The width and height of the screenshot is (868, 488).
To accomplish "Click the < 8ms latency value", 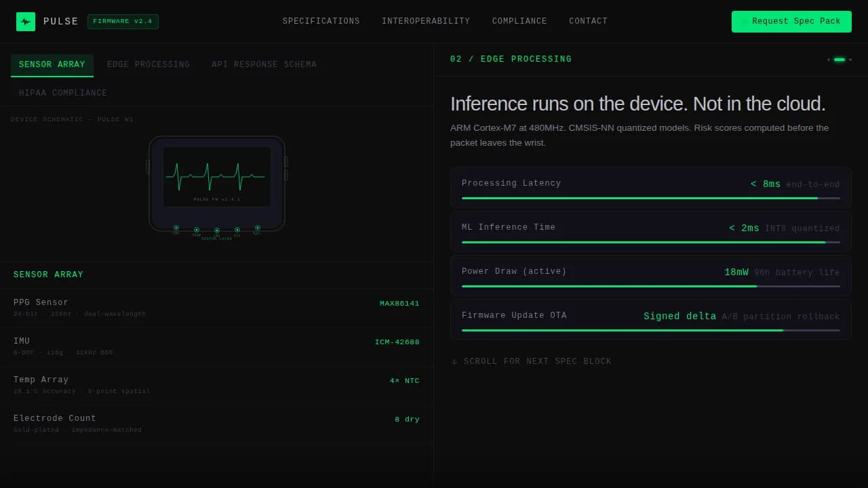I will pyautogui.click(x=766, y=184).
